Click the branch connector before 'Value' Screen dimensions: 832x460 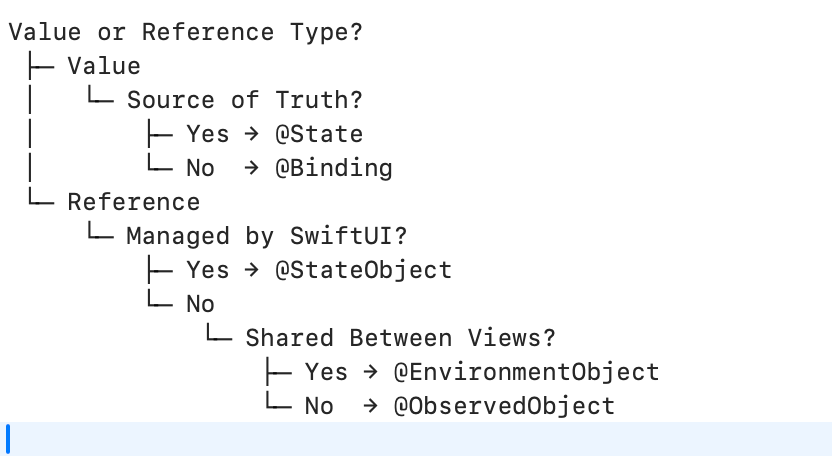[x=41, y=66]
